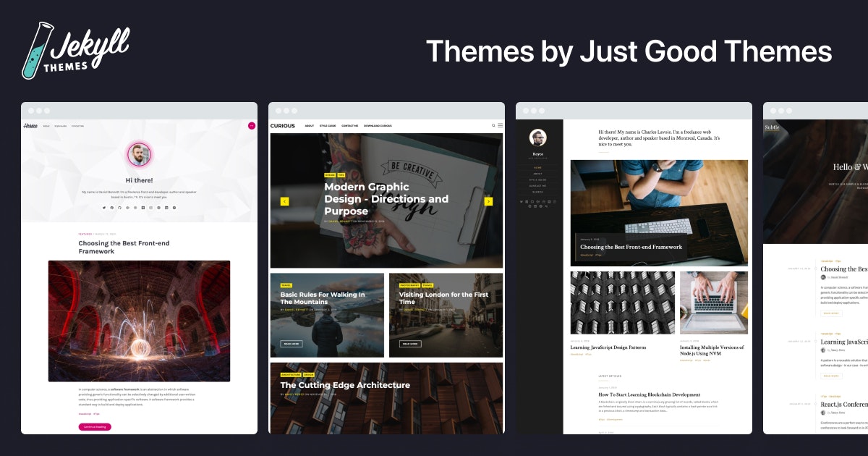
Task: Open 'DOWNLOAD CURIOUS' in the Curious menu
Action: click(378, 126)
